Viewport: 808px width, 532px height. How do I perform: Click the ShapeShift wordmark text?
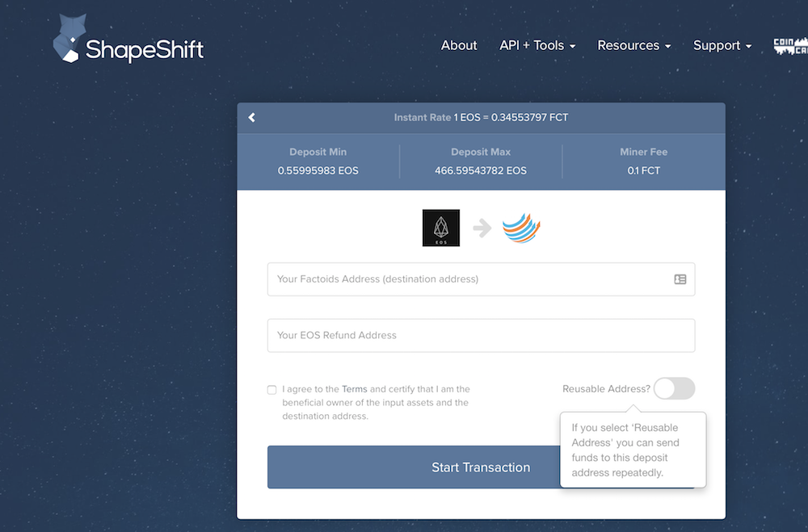145,50
